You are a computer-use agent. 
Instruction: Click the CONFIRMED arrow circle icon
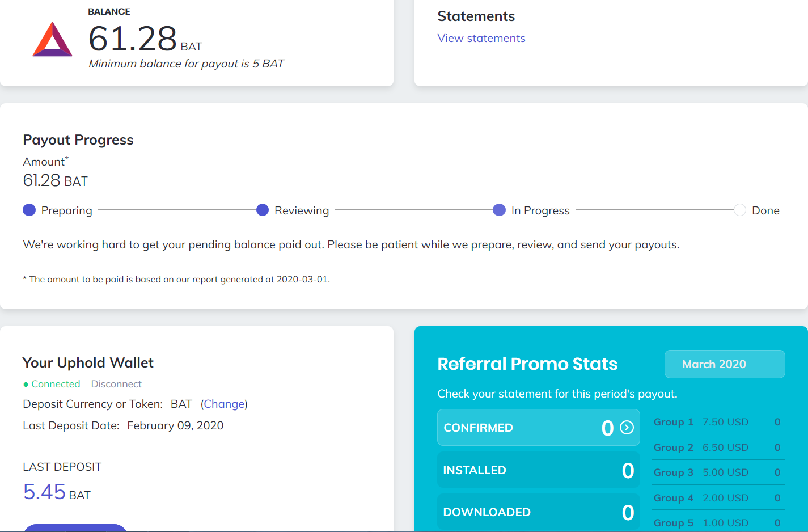coord(627,428)
